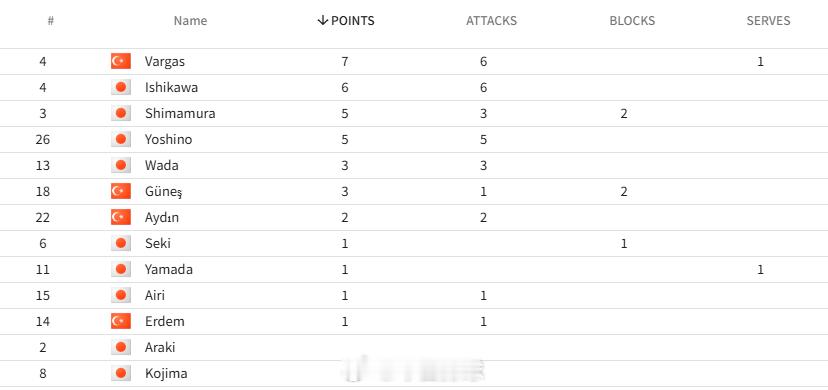
Task: Open player Wada's name link
Action: click(162, 165)
